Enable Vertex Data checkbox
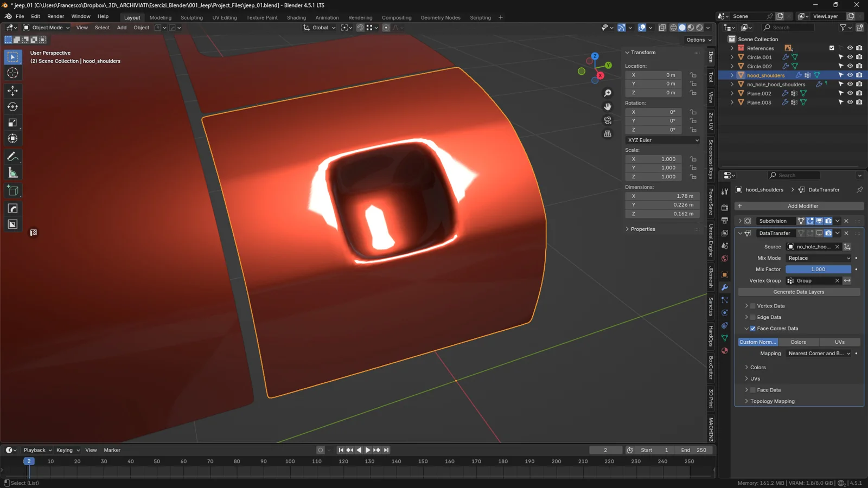Screen dimensions: 868x488 click(753, 306)
